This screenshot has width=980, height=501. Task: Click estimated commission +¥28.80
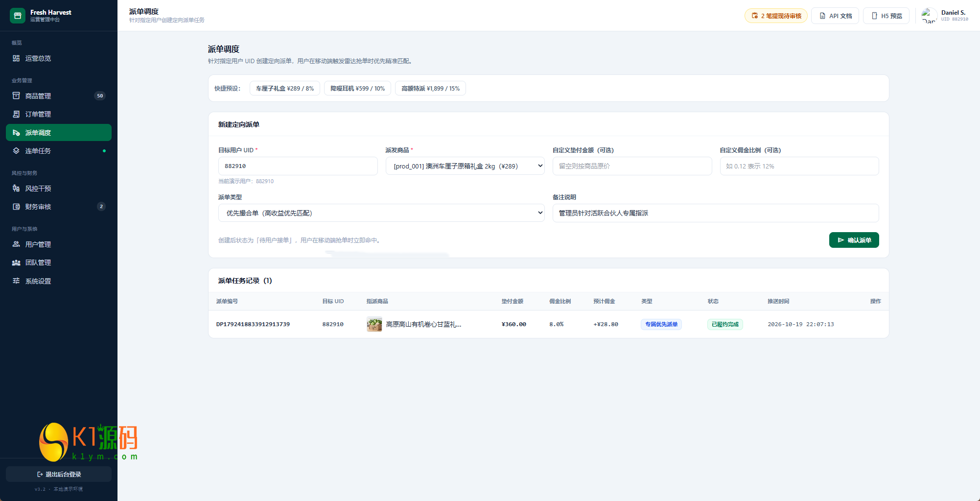[x=606, y=324]
